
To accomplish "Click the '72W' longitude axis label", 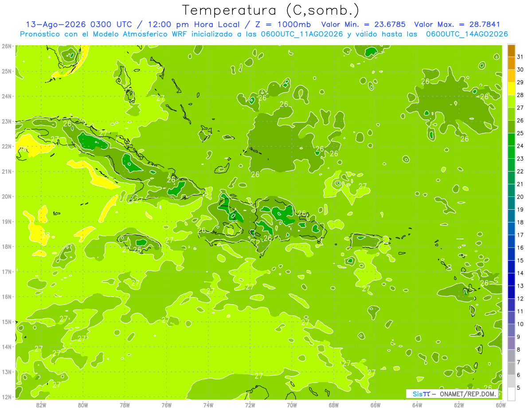I will point(250,405).
